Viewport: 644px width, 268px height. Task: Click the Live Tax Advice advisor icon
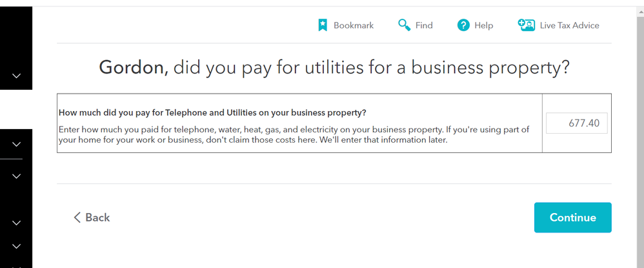(526, 25)
